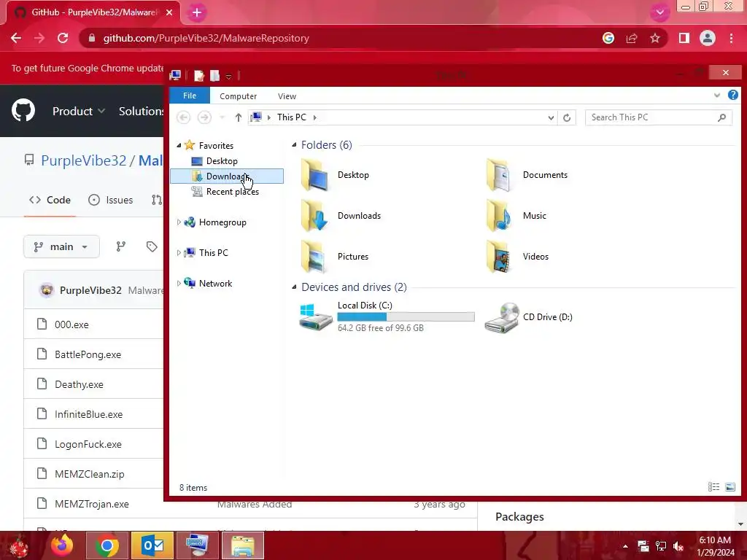Open the Documents folder icon
Image resolution: width=747 pixels, height=560 pixels.
[x=499, y=175]
